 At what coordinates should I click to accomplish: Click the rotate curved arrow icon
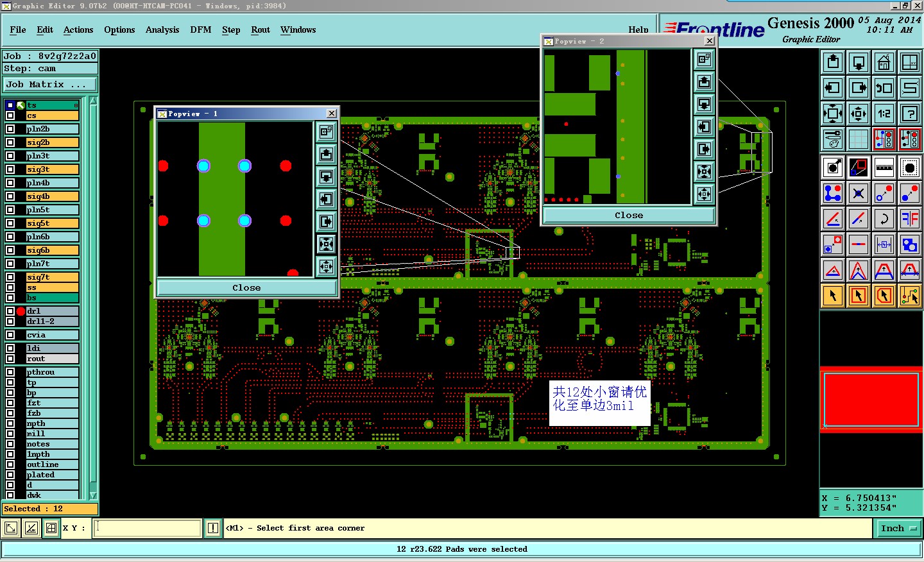(884, 219)
